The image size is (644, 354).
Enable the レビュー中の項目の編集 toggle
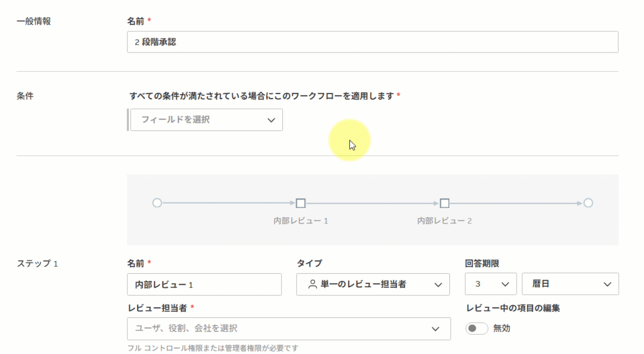(x=477, y=328)
